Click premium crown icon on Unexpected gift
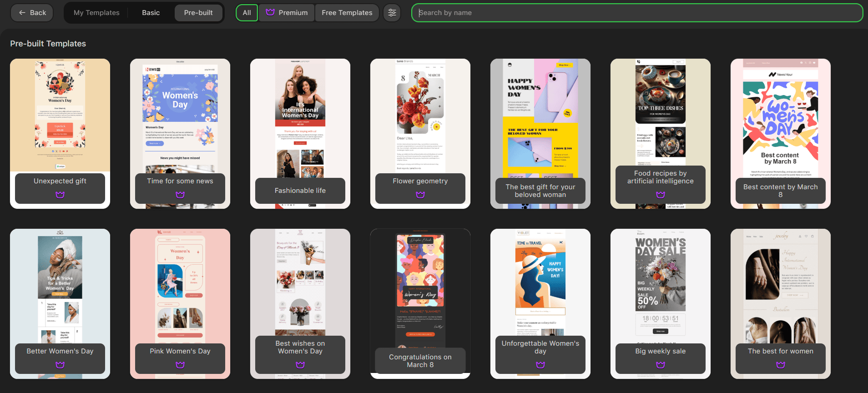Screen dimensions: 868x393 (60, 195)
